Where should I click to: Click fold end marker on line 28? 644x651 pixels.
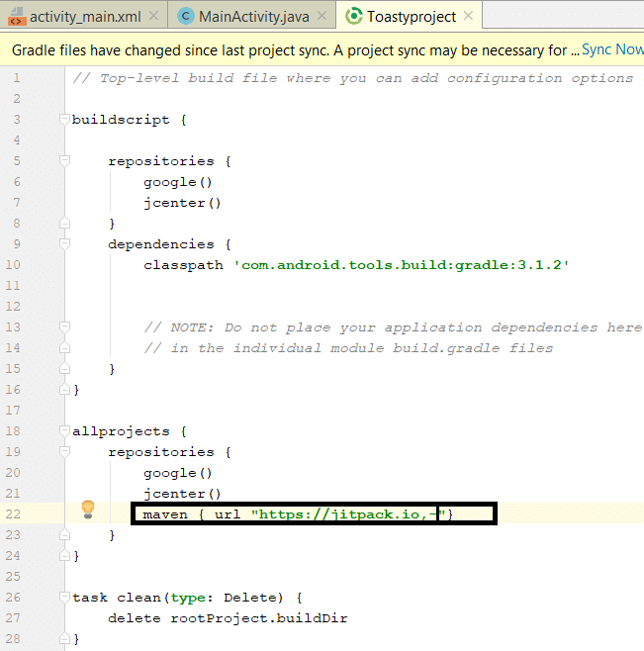pos(64,638)
